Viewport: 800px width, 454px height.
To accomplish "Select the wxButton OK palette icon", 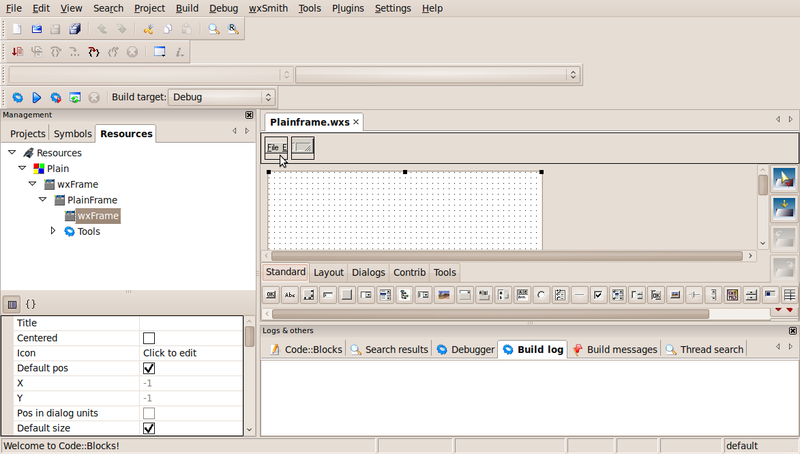I will pyautogui.click(x=271, y=294).
